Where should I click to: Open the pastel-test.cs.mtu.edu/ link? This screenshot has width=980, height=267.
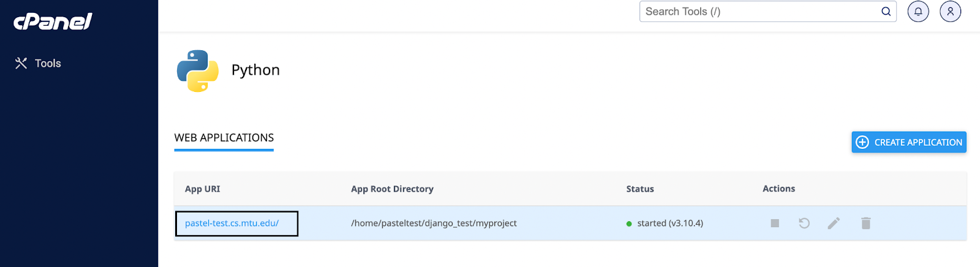[232, 223]
